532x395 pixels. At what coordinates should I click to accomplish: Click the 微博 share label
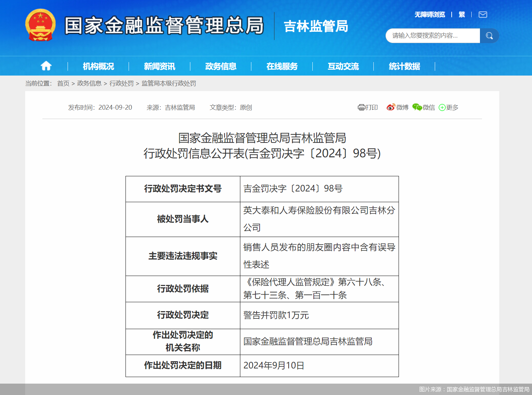(402, 108)
